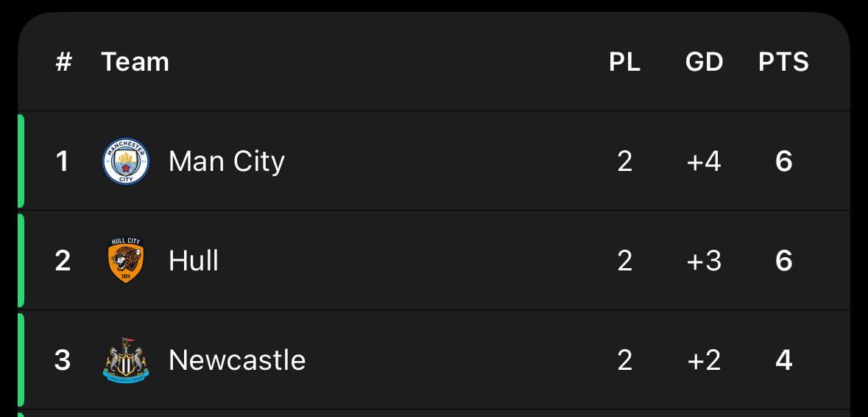Tap the green qualification bar beside Man City
Image resolution: width=868 pixels, height=417 pixels.
(x=21, y=161)
